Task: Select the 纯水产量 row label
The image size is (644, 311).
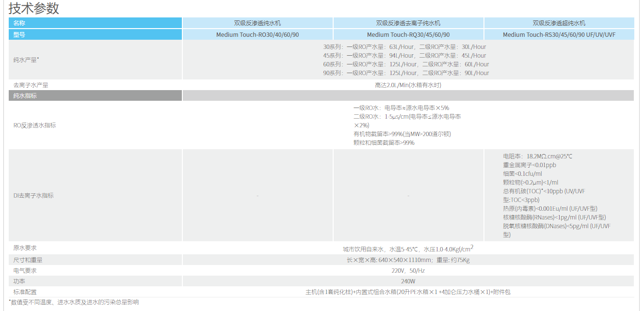Action: (x=26, y=60)
